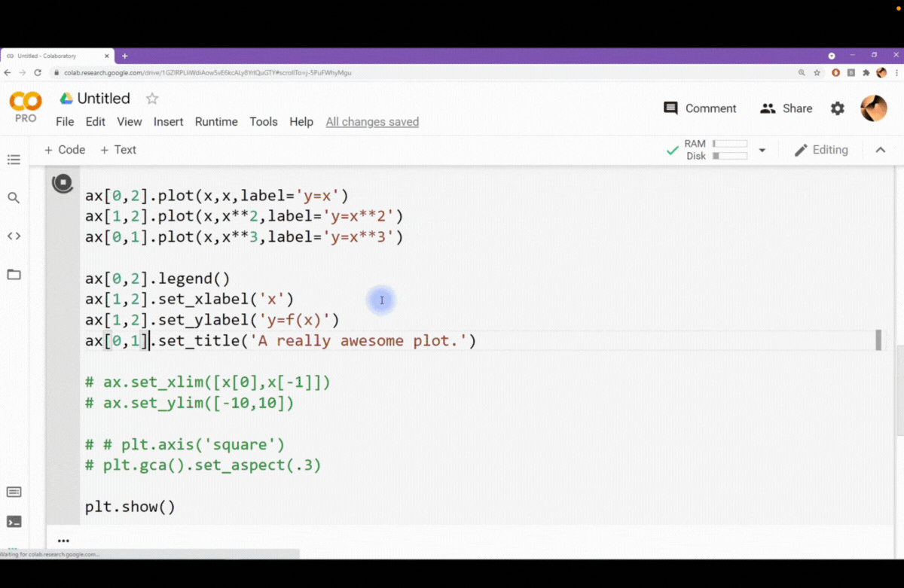Select the Untitled - Colaboratory browser tab

pos(56,56)
